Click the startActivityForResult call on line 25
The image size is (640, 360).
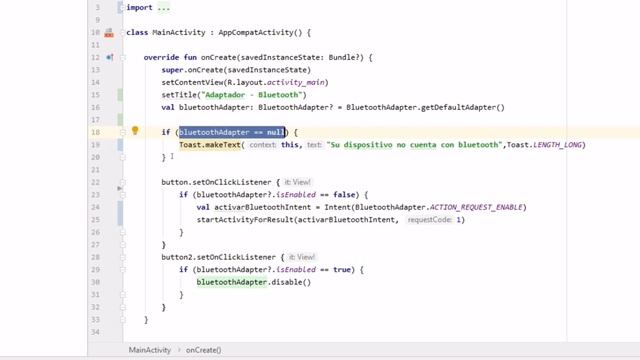pyautogui.click(x=246, y=220)
